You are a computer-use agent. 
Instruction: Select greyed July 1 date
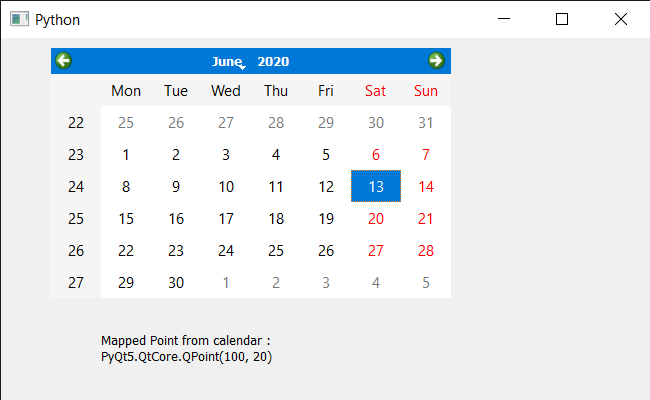coord(226,282)
